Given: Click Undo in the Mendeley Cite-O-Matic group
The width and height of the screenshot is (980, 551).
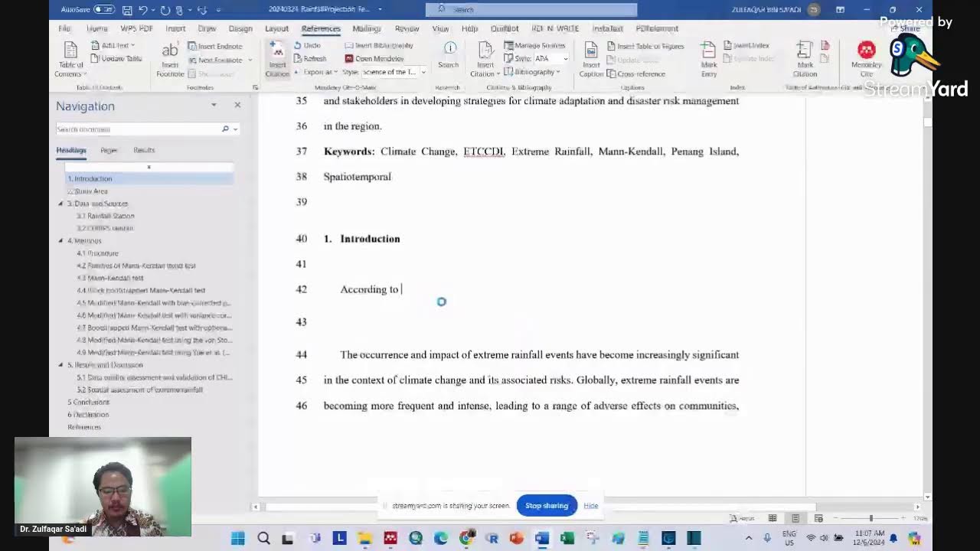Looking at the screenshot, I should 307,45.
